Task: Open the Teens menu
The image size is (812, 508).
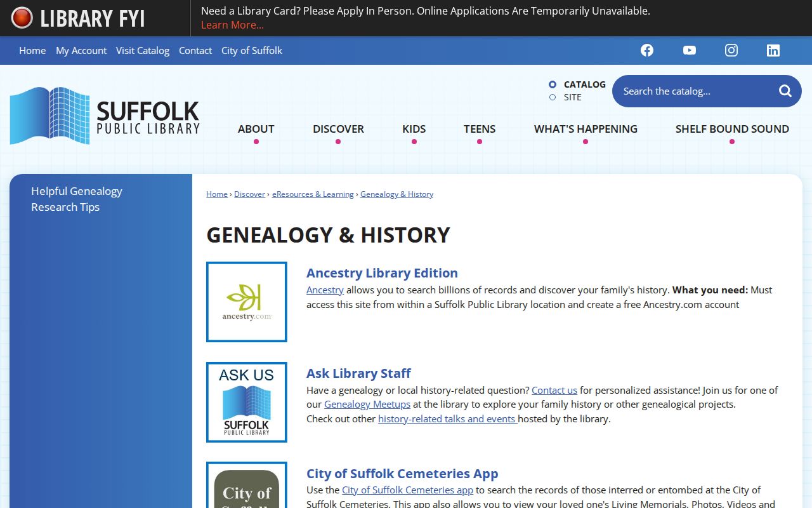Action: click(480, 129)
